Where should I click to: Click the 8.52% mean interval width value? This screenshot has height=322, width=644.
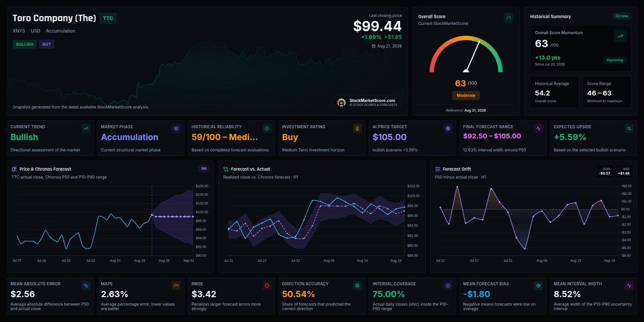coord(568,294)
